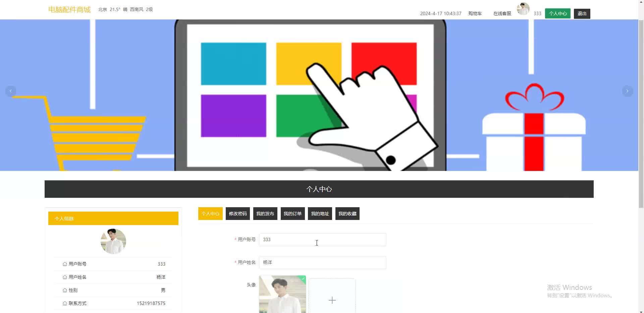Click the 退出 logout button
Viewport: 644px width, 313px height.
[x=582, y=13]
